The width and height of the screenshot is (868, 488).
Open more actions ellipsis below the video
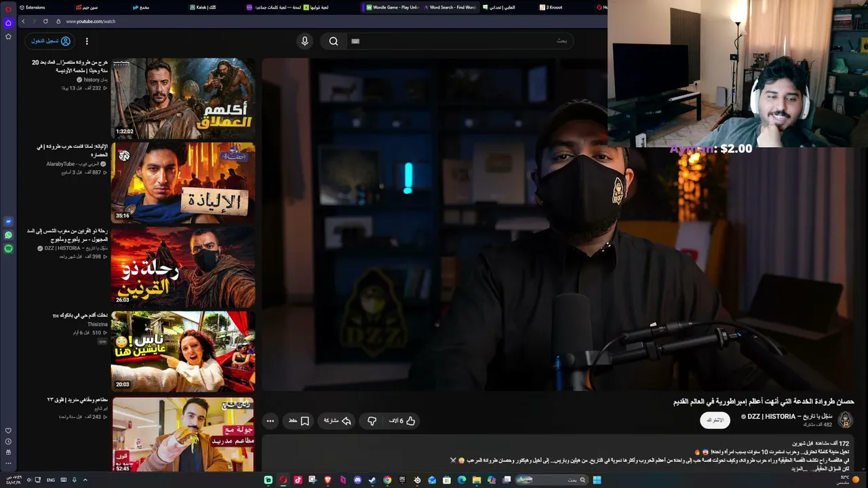tap(270, 421)
